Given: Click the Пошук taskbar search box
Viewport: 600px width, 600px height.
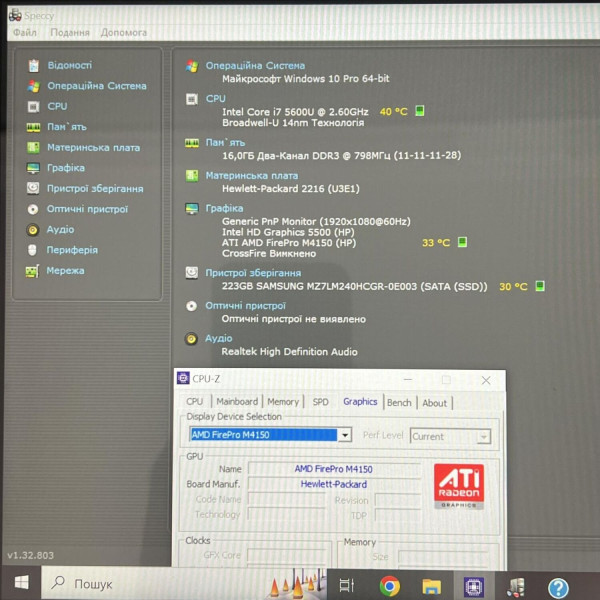Looking at the screenshot, I should pyautogui.click(x=184, y=584).
